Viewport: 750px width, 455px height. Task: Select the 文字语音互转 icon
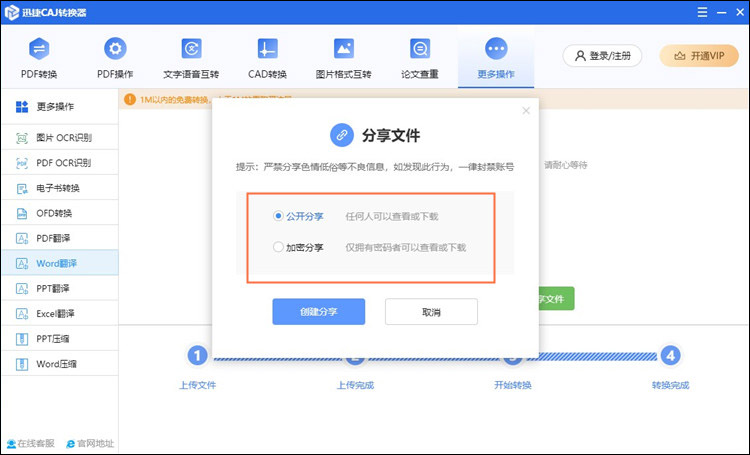(x=191, y=49)
